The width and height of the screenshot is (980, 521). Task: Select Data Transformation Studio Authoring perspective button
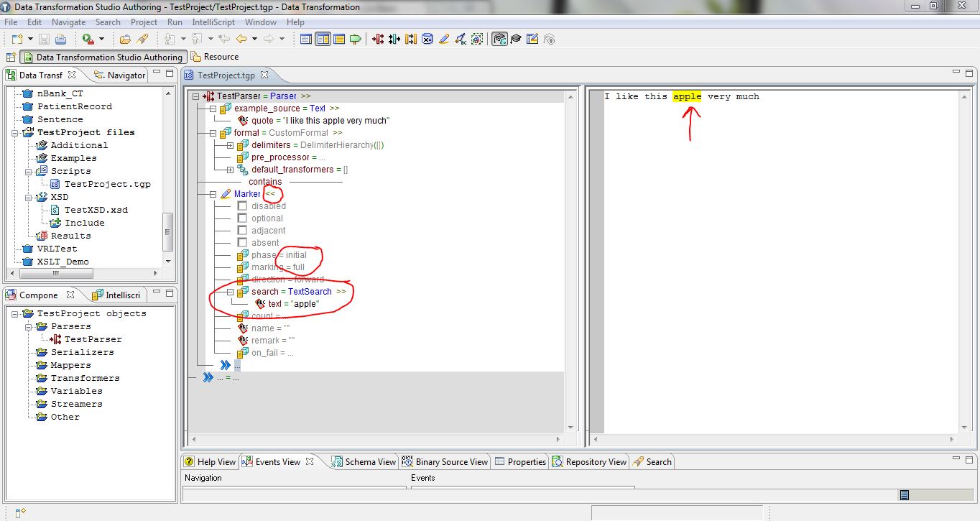[x=103, y=57]
